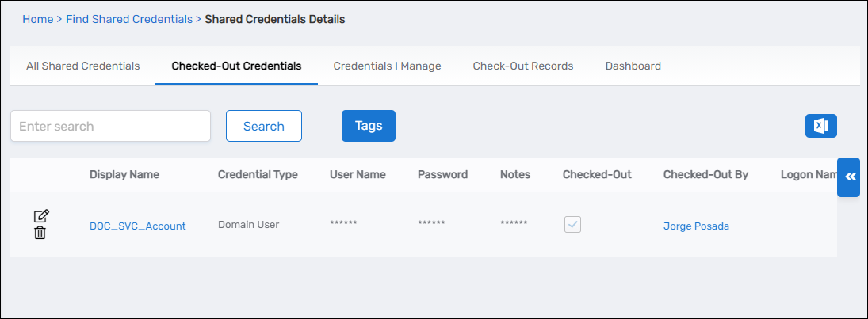Viewport: 868px width, 319px height.
Task: Switch to the All Shared Credentials tab
Action: (x=82, y=66)
